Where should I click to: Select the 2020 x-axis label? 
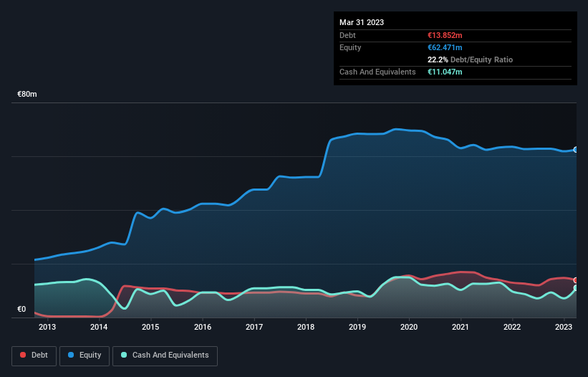click(409, 327)
